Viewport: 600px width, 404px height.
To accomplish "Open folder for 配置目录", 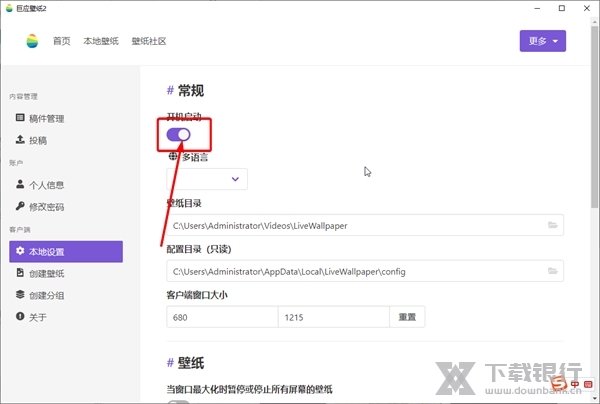I will pos(553,271).
